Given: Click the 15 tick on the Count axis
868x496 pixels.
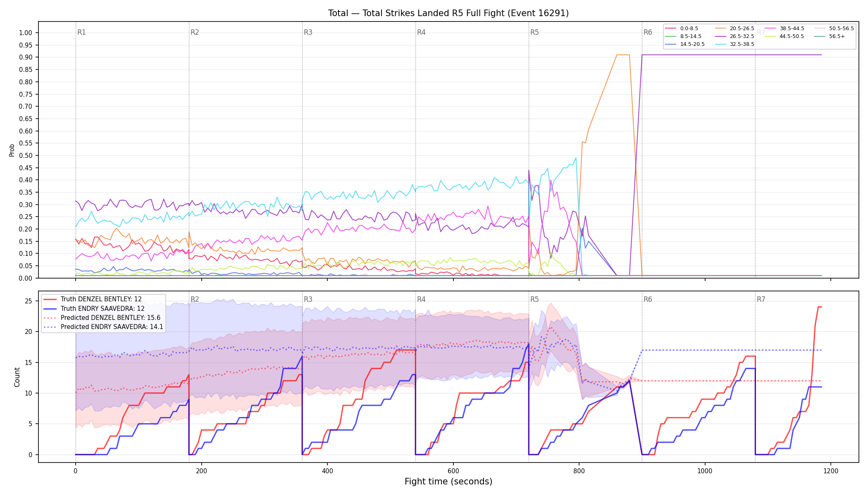Looking at the screenshot, I should pyautogui.click(x=29, y=362).
